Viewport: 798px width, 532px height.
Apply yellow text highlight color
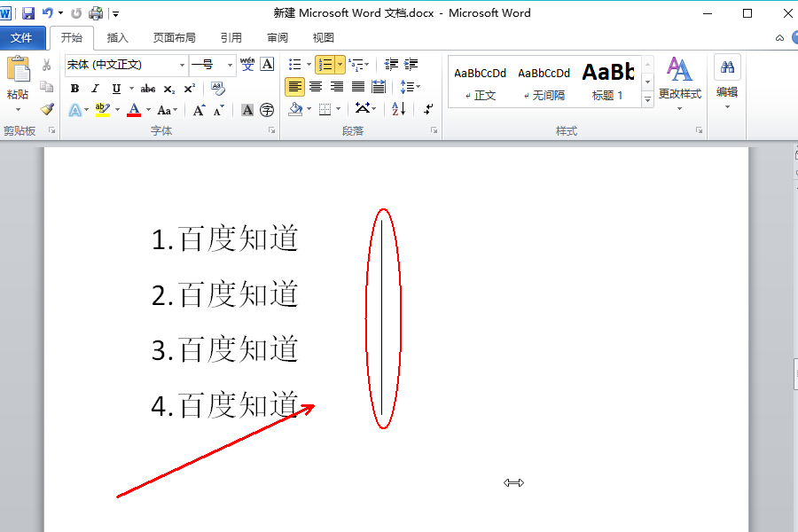(102, 109)
